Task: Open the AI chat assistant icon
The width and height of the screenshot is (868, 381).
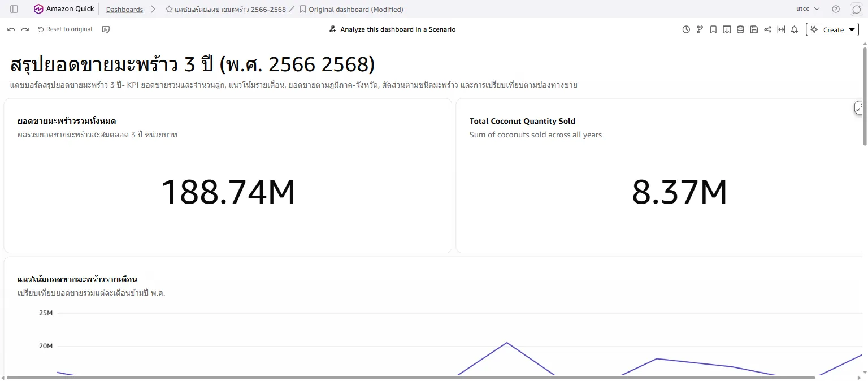Action: tap(856, 9)
